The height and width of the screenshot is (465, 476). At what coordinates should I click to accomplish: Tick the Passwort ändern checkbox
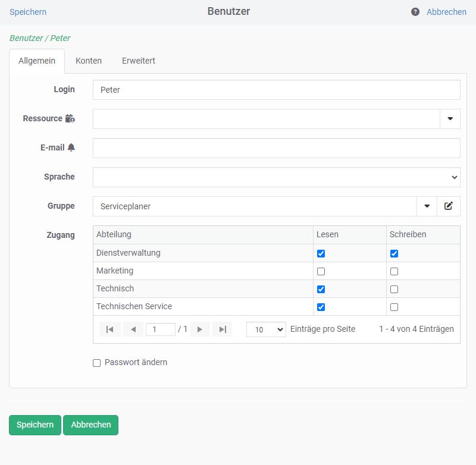[x=97, y=363]
